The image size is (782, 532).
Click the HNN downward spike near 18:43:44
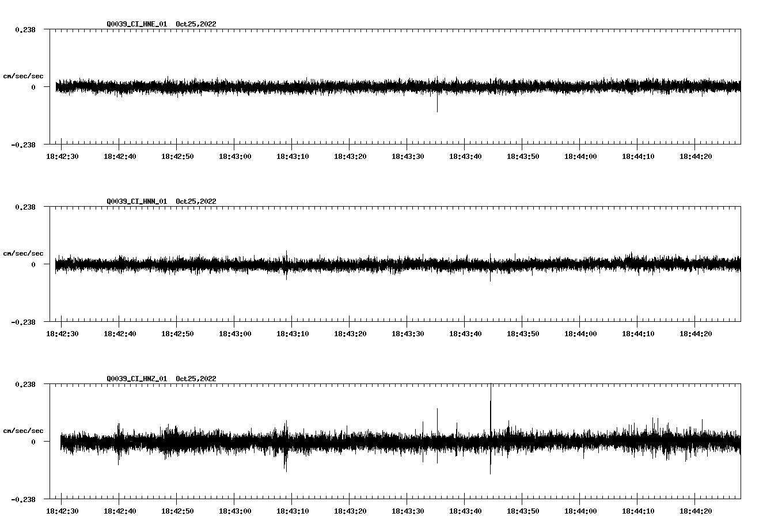point(491,275)
